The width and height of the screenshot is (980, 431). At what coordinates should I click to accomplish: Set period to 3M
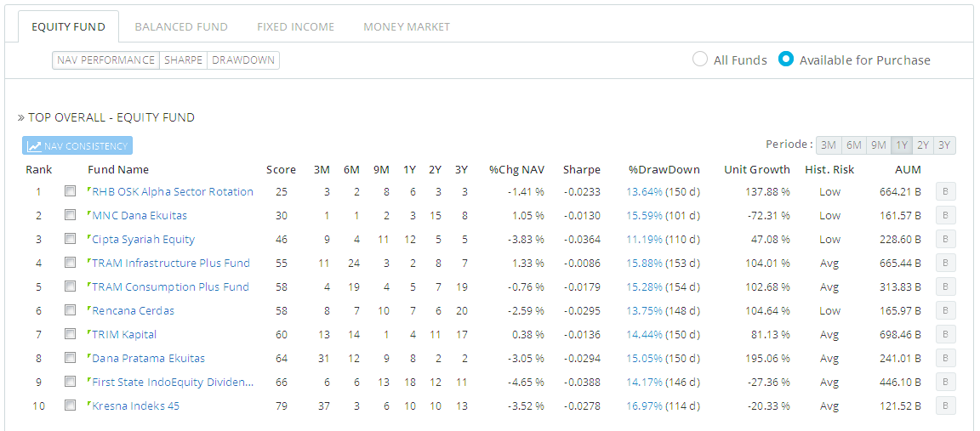(x=828, y=145)
